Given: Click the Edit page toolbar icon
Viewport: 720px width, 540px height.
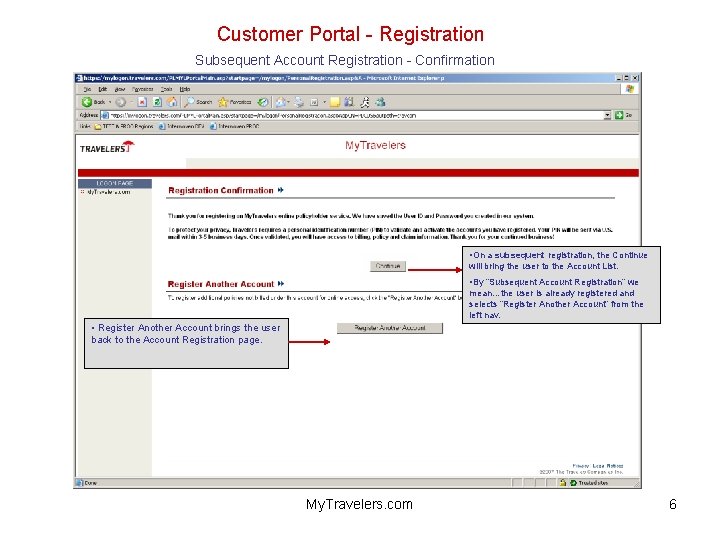Looking at the screenshot, I should (315, 102).
